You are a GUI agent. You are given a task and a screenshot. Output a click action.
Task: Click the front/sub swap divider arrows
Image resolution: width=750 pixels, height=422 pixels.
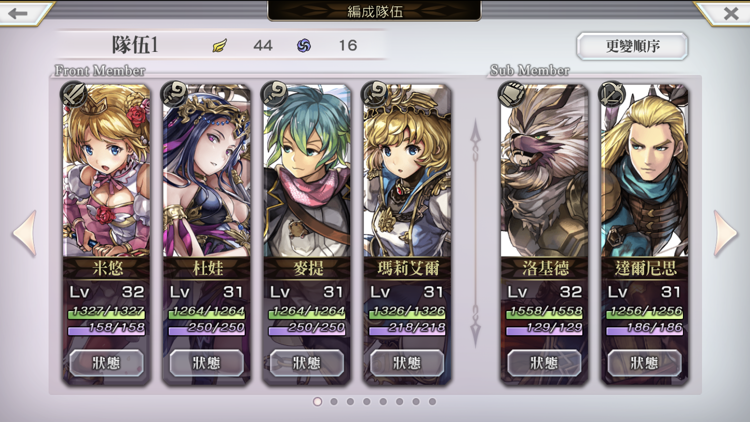coord(475,233)
